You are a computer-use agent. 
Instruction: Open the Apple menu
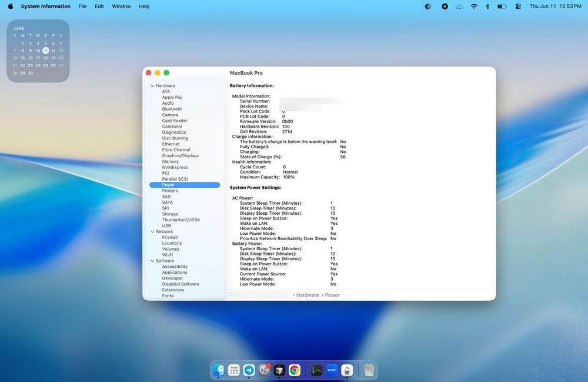pyautogui.click(x=11, y=6)
